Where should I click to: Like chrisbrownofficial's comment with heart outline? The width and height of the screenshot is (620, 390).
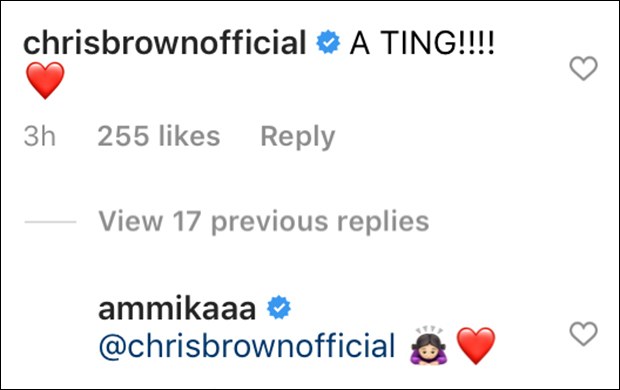583,68
